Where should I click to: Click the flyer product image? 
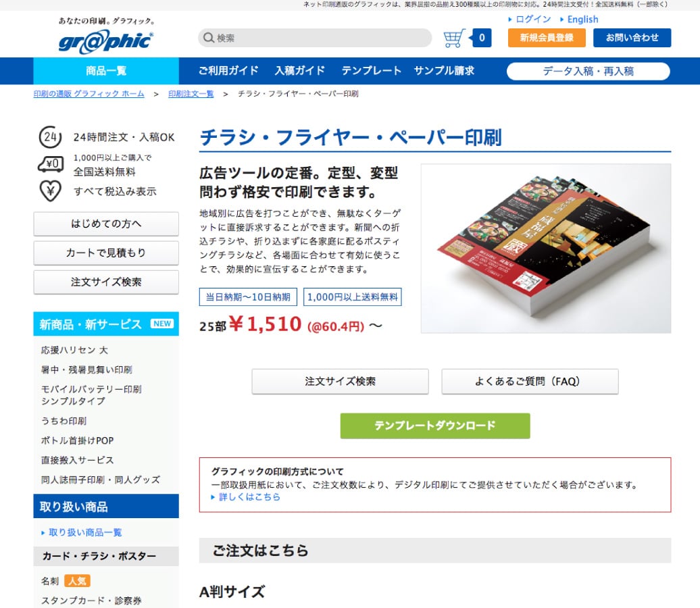pyautogui.click(x=546, y=248)
